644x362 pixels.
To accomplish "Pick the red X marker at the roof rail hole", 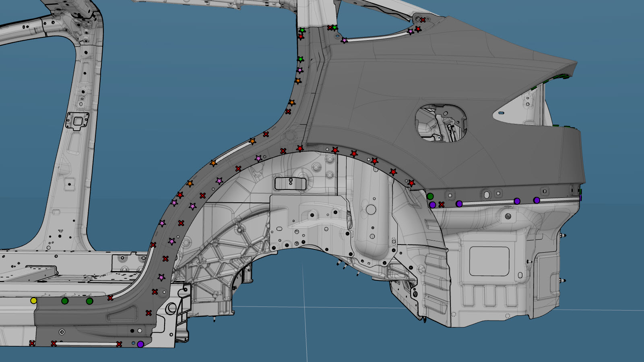I will (x=423, y=20).
